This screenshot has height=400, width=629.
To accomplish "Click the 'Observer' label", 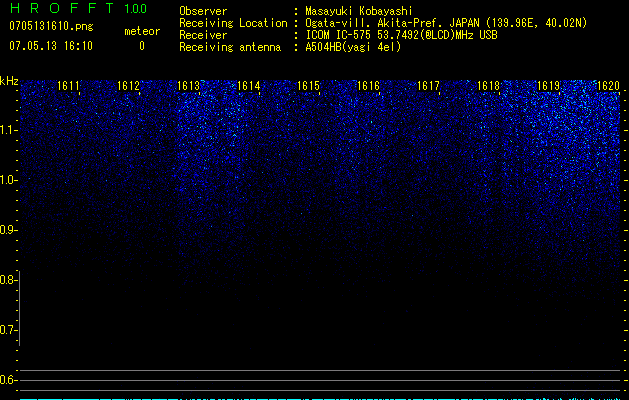I will (203, 11).
